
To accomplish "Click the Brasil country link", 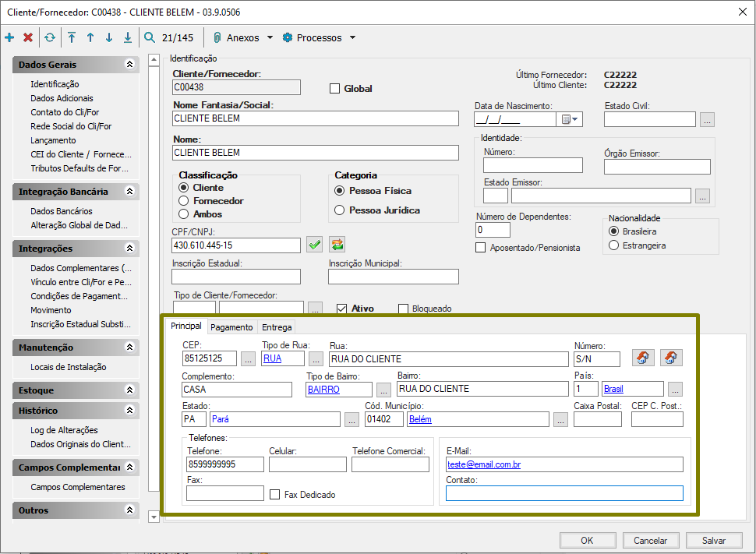I will coord(613,389).
